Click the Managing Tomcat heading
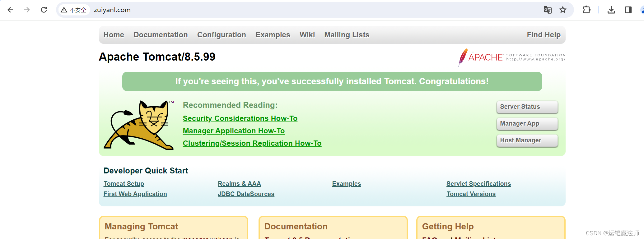The height and width of the screenshot is (239, 644). pyautogui.click(x=141, y=226)
